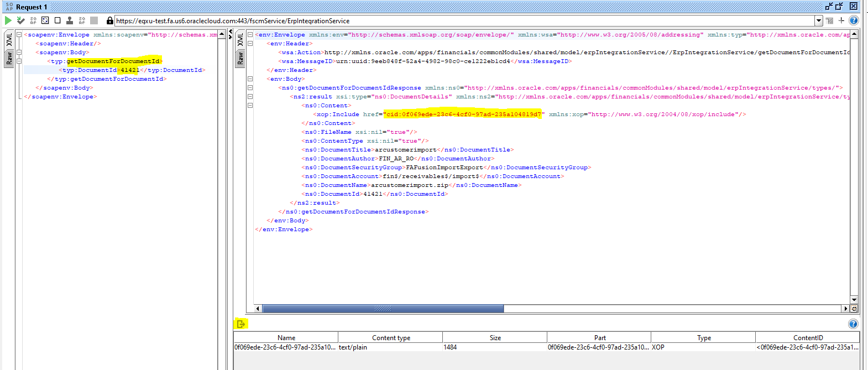Screen dimensions: 868x370
Task: Collapse env:Body node in response
Action: tap(250, 79)
